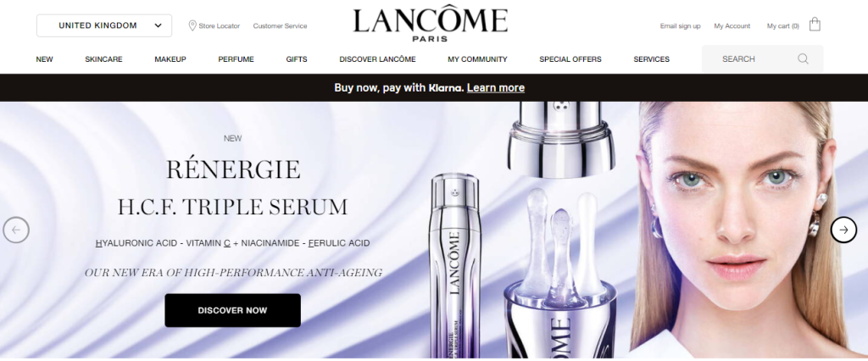Click the search magnifier icon
868x361 pixels.
(803, 58)
